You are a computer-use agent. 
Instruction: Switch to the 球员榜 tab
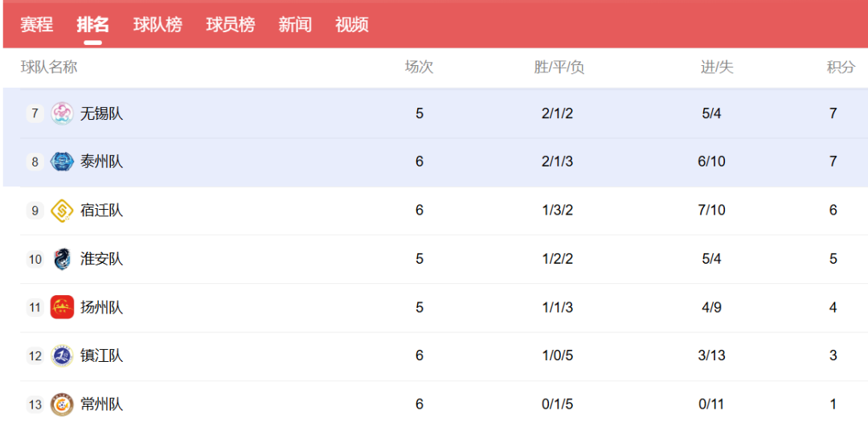(231, 25)
